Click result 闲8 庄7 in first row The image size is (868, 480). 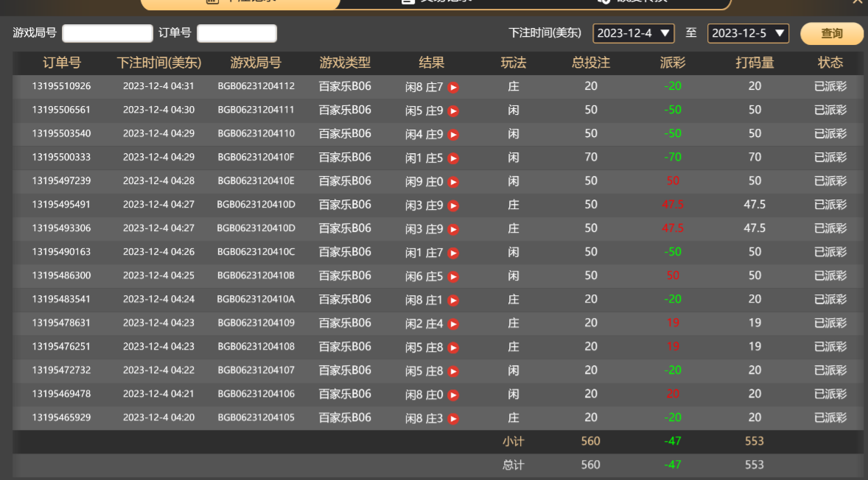point(424,87)
